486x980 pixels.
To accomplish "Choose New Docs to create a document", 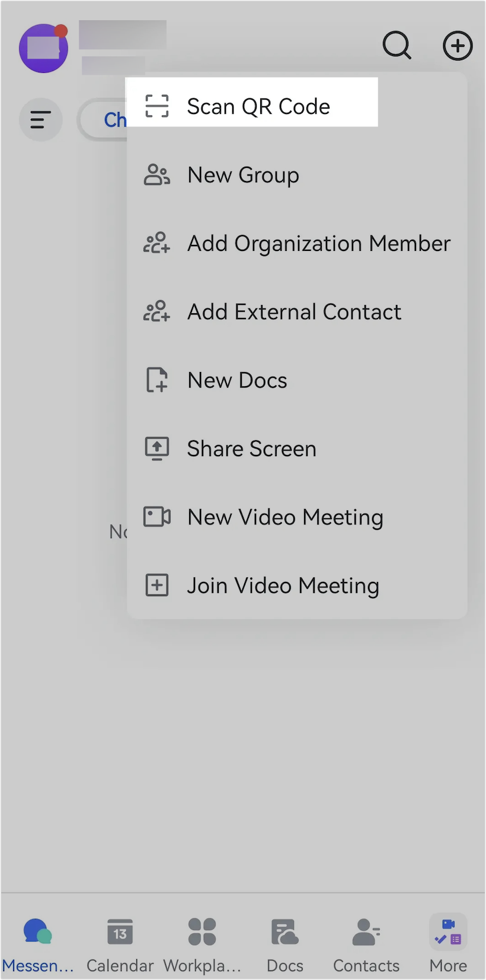I will click(x=237, y=380).
